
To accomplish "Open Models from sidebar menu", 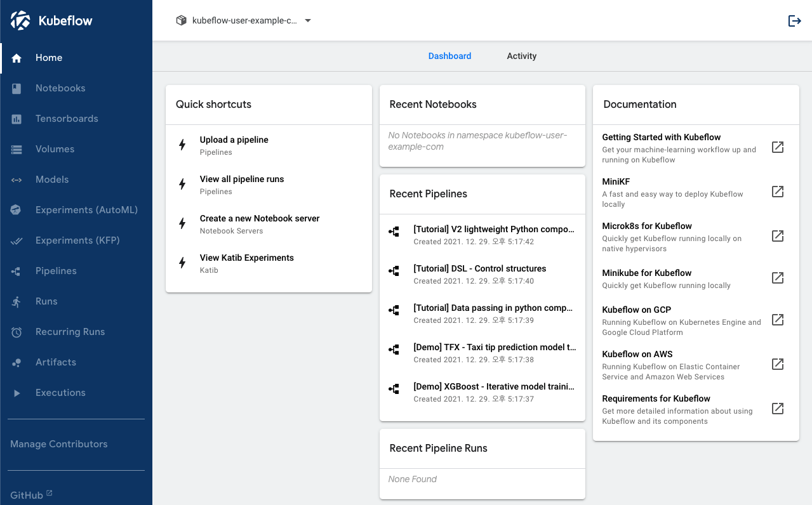I will pos(76,180).
